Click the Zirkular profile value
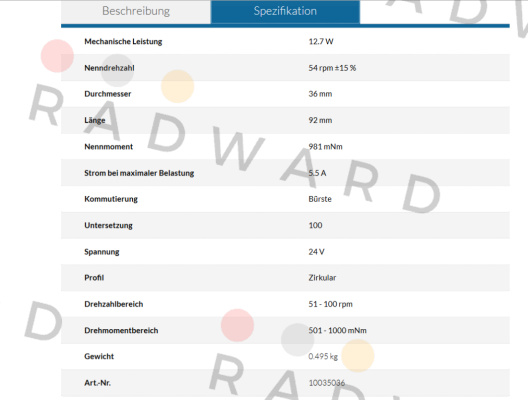The image size is (528, 400). pyautogui.click(x=322, y=278)
